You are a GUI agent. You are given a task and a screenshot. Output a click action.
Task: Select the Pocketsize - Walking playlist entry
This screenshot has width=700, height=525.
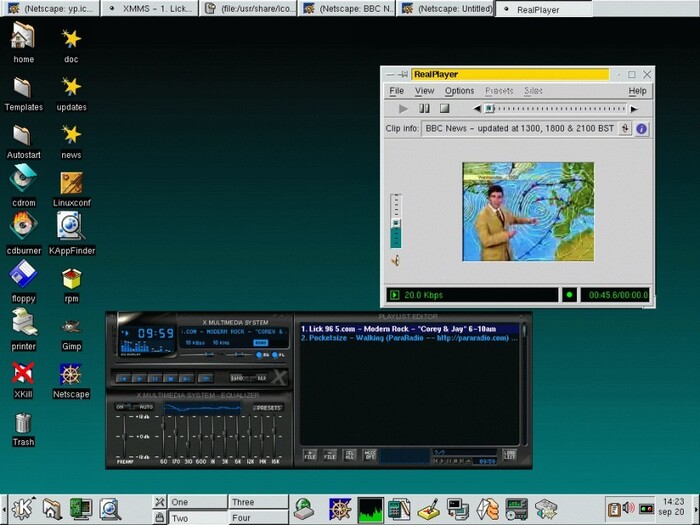tap(409, 338)
